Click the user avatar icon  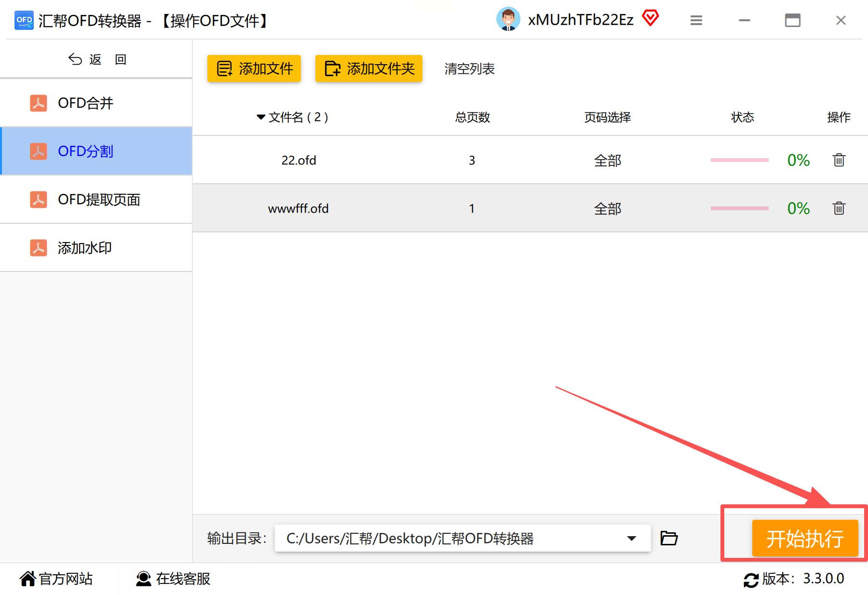508,19
